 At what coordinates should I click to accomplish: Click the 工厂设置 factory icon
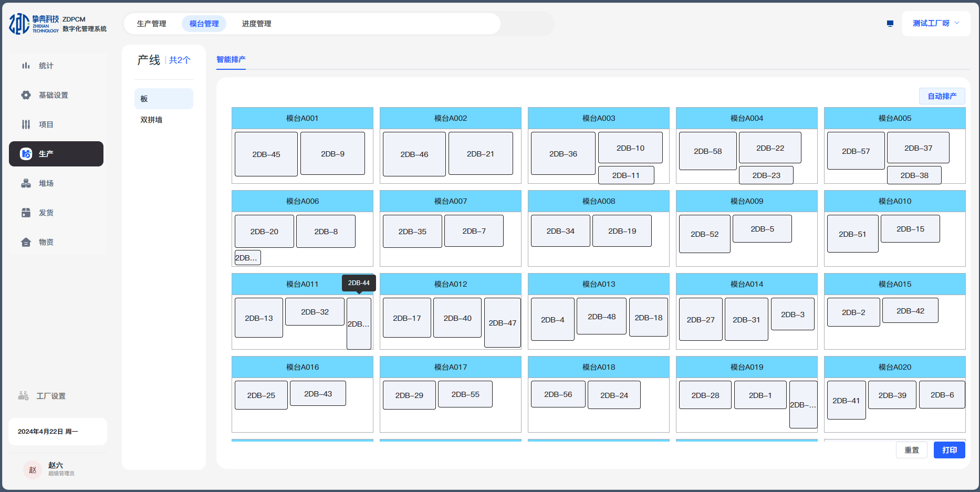pos(23,396)
